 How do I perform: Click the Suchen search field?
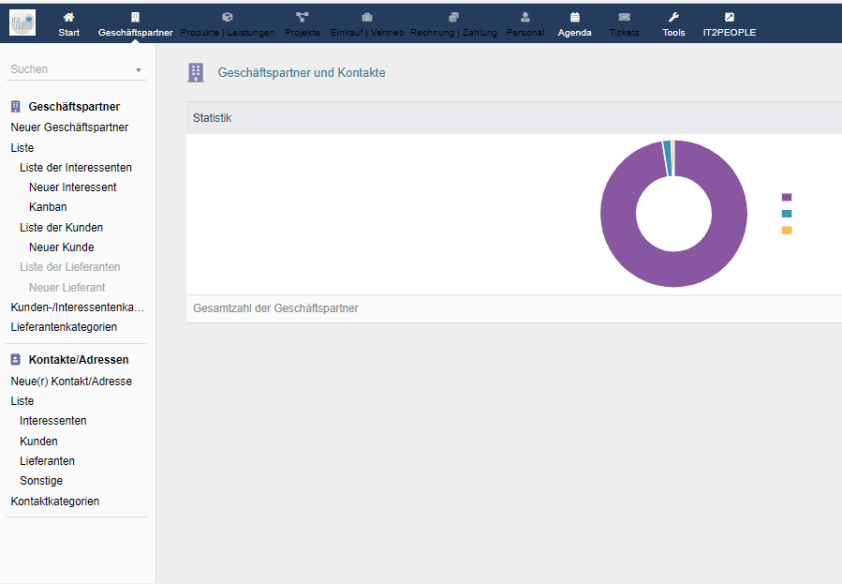tap(68, 70)
